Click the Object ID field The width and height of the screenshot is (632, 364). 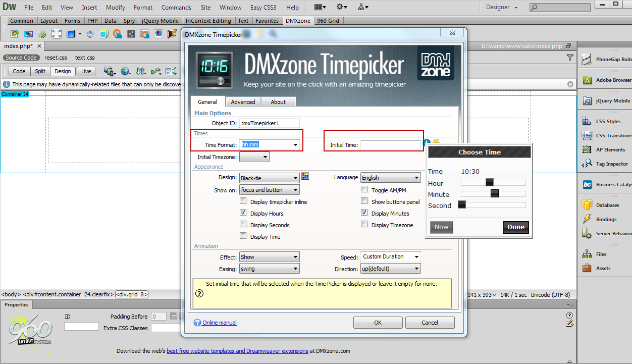pyautogui.click(x=270, y=123)
